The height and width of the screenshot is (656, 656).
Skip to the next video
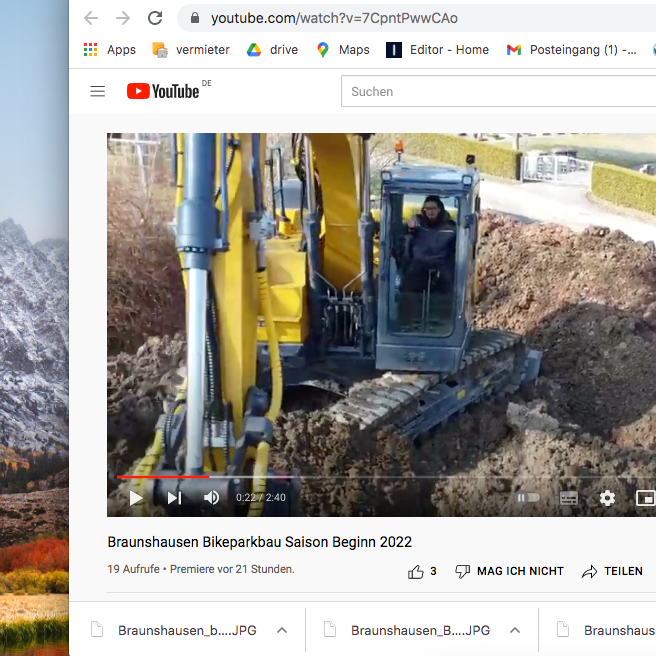174,498
